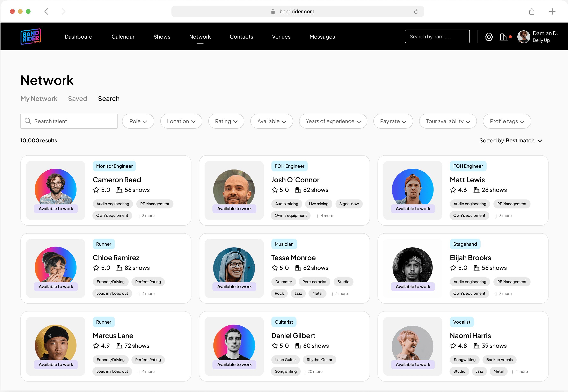This screenshot has height=392, width=568.
Task: Open settings via the gear icon
Action: pos(489,37)
